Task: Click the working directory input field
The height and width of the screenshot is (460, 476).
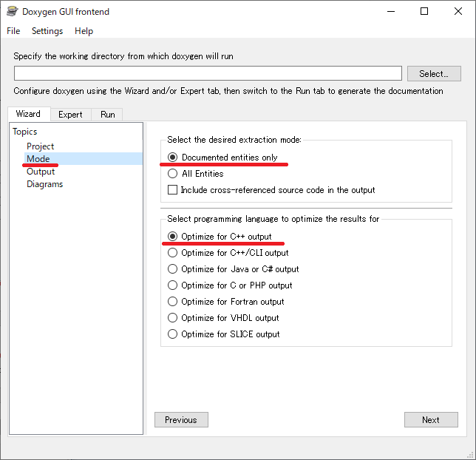Action: [208, 73]
